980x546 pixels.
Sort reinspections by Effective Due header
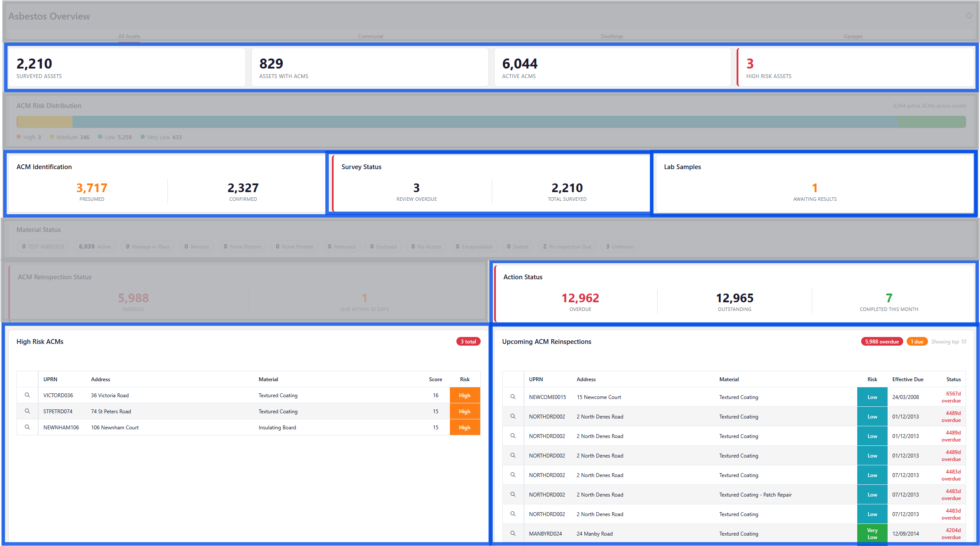pyautogui.click(x=908, y=379)
